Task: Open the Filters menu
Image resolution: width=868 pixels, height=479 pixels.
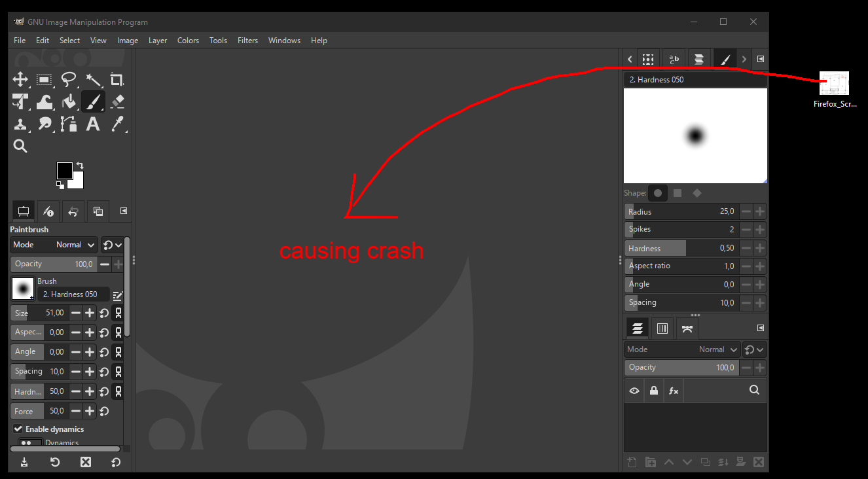Action: tap(247, 41)
